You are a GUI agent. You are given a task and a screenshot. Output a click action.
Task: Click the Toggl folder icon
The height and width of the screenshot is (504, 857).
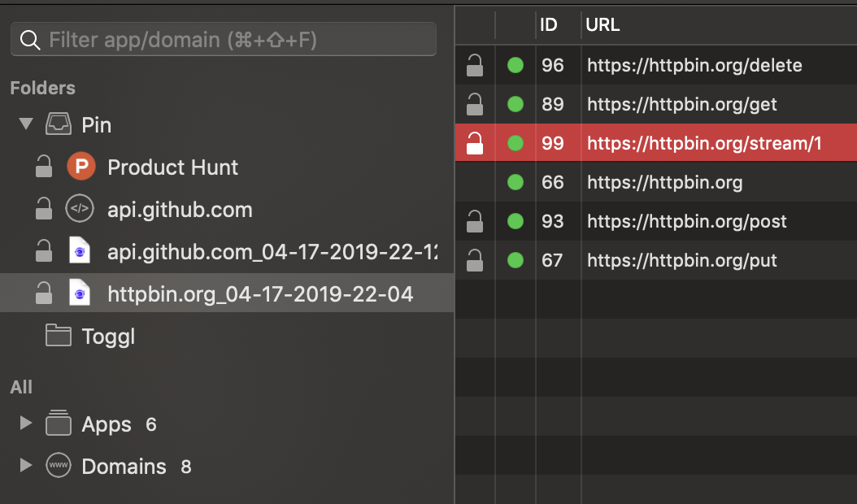[58, 336]
